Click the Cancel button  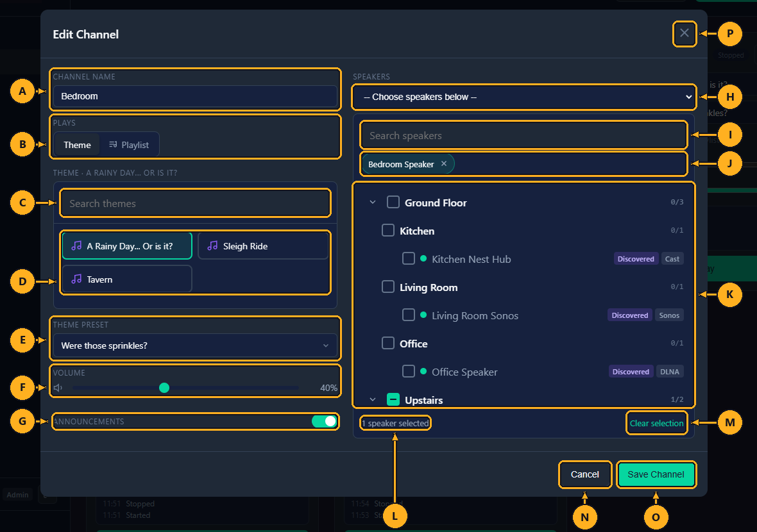[x=584, y=474]
